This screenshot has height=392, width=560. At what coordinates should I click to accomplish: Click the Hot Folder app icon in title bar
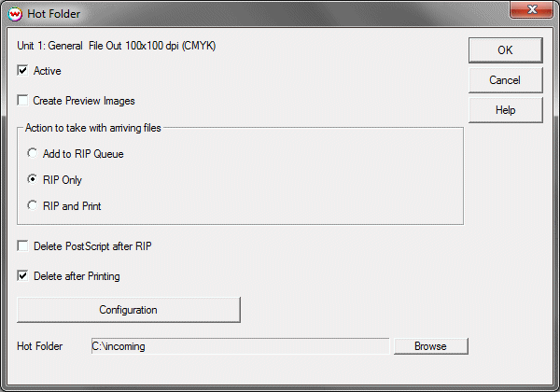coord(16,14)
